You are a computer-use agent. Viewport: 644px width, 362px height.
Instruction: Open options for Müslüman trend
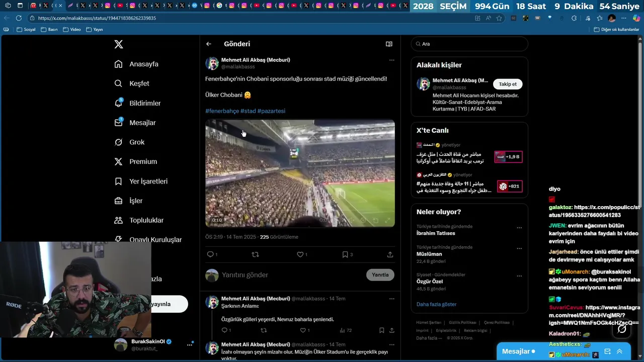coord(519,248)
